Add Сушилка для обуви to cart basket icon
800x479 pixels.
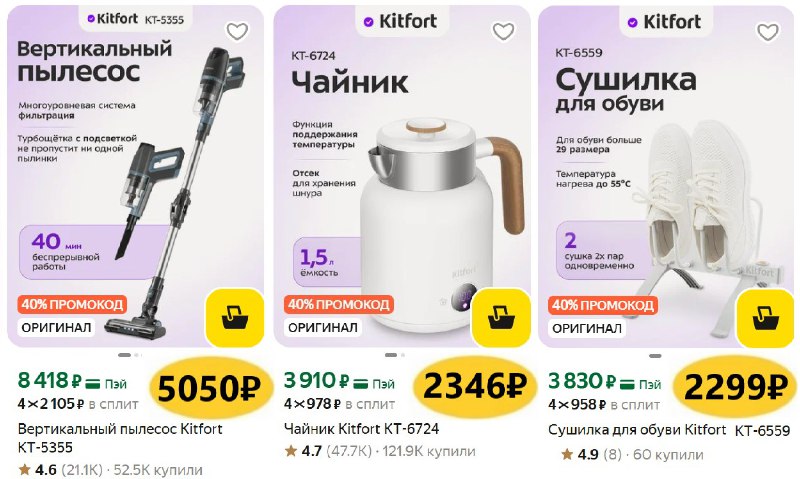pyautogui.click(x=766, y=318)
